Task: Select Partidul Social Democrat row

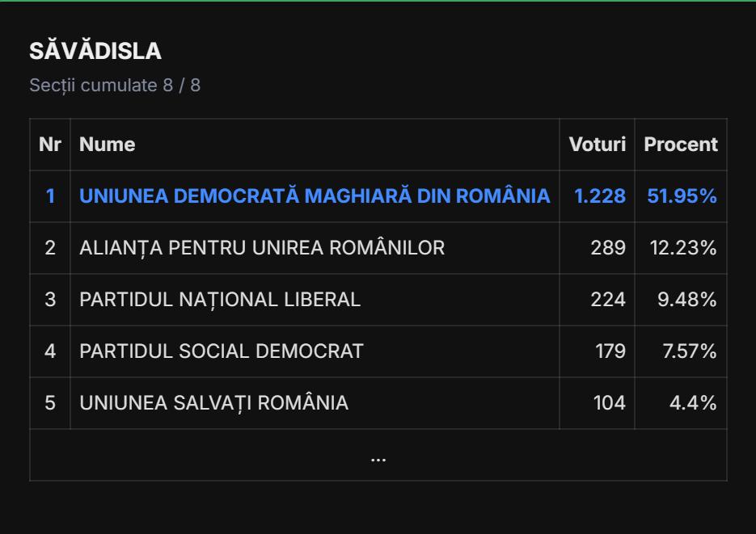Action: tap(222, 351)
